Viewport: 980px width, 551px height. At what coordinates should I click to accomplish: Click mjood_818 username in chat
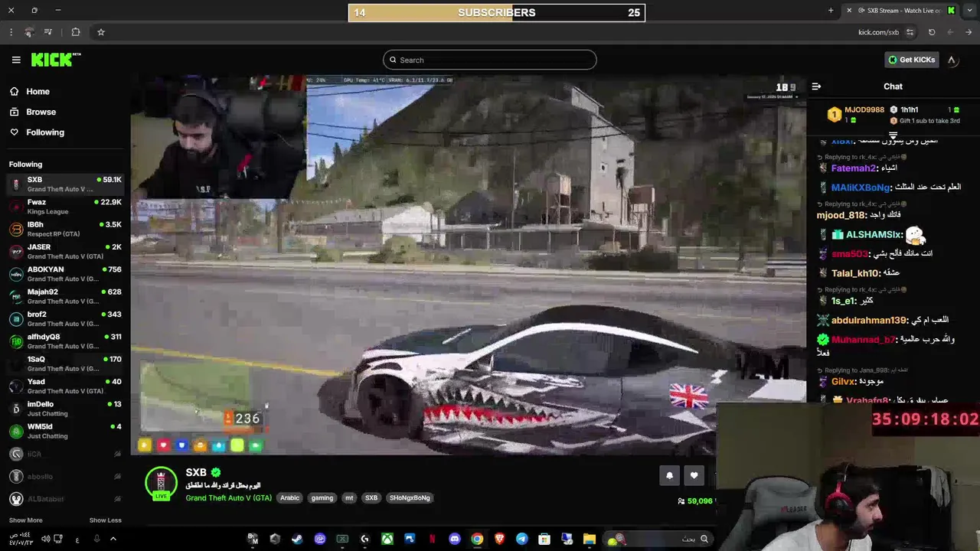841,216
